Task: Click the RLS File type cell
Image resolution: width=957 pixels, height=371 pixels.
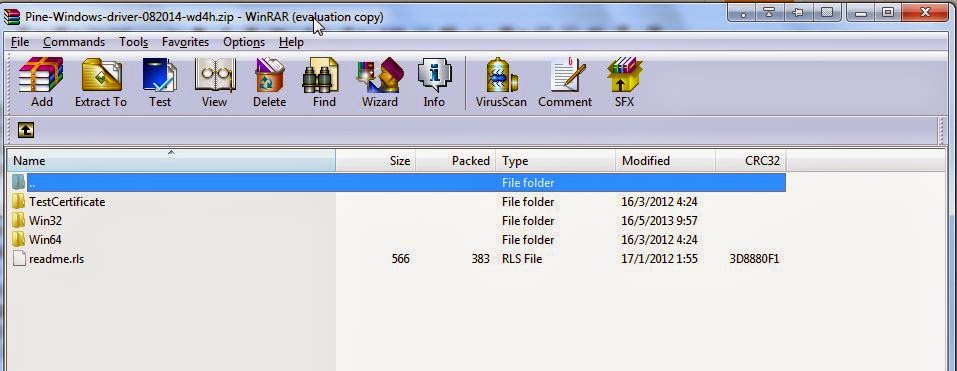Action: pos(522,259)
